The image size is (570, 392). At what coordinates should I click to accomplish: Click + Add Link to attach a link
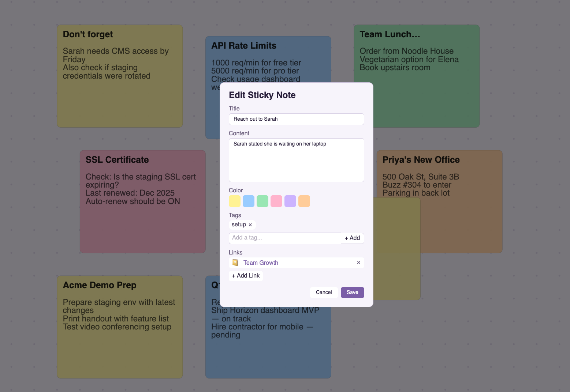click(246, 276)
